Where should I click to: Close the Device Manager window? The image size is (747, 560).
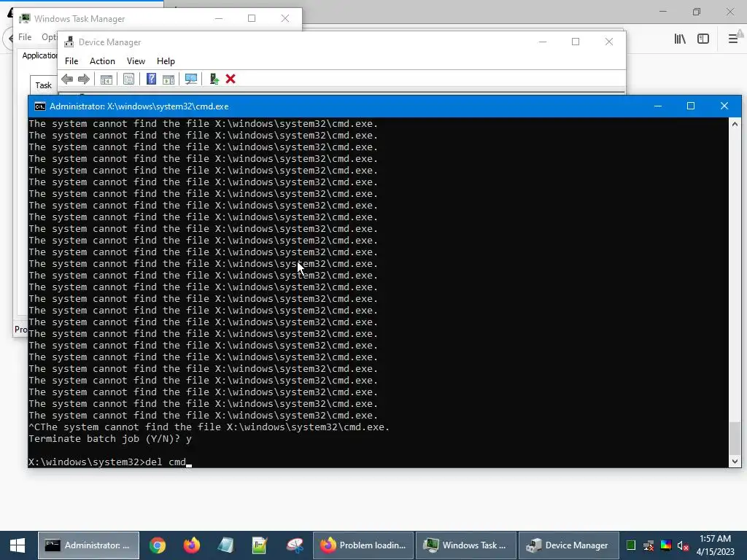tap(609, 42)
